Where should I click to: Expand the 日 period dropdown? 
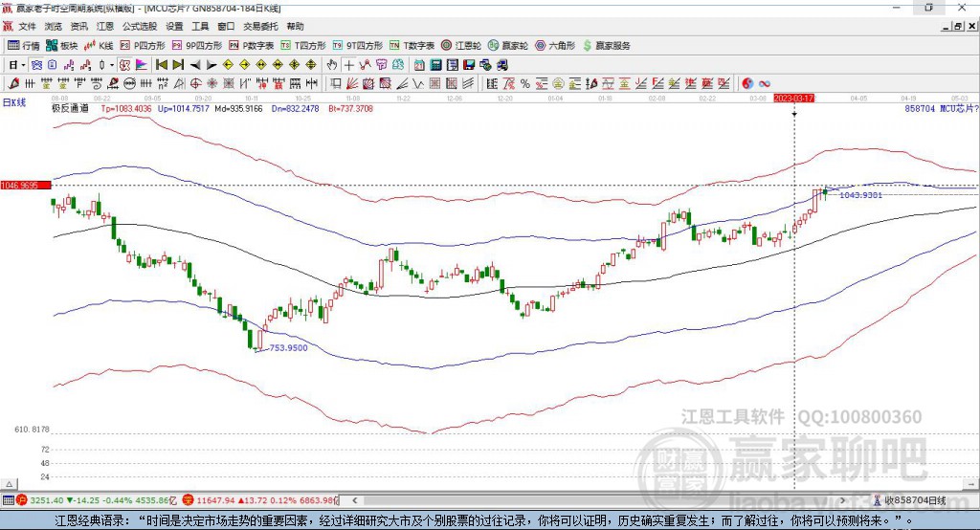tap(23, 65)
